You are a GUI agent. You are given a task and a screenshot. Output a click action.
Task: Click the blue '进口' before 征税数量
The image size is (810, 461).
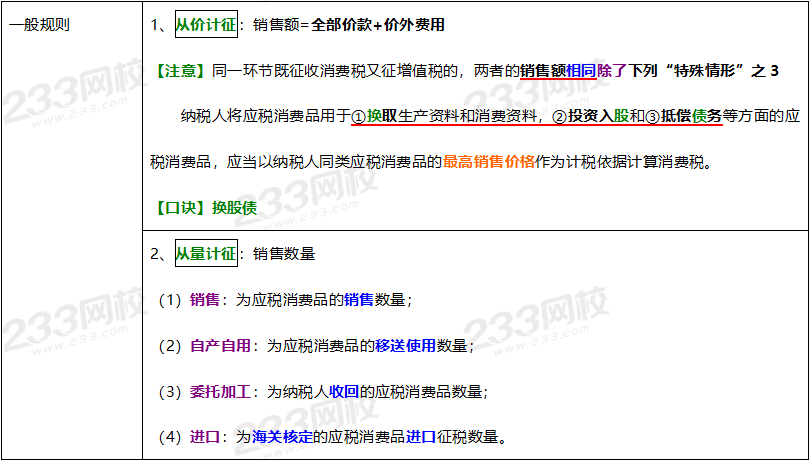coord(421,437)
